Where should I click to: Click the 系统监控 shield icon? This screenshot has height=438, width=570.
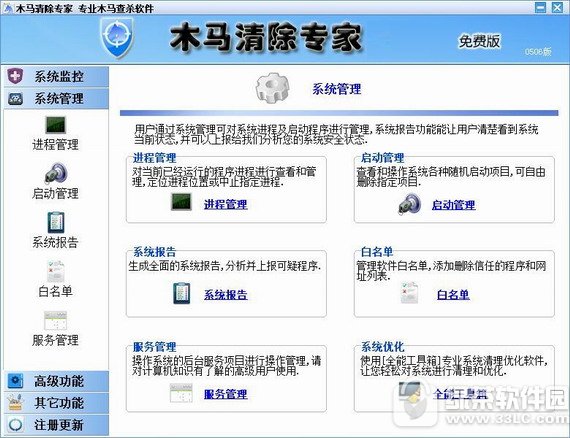15,76
